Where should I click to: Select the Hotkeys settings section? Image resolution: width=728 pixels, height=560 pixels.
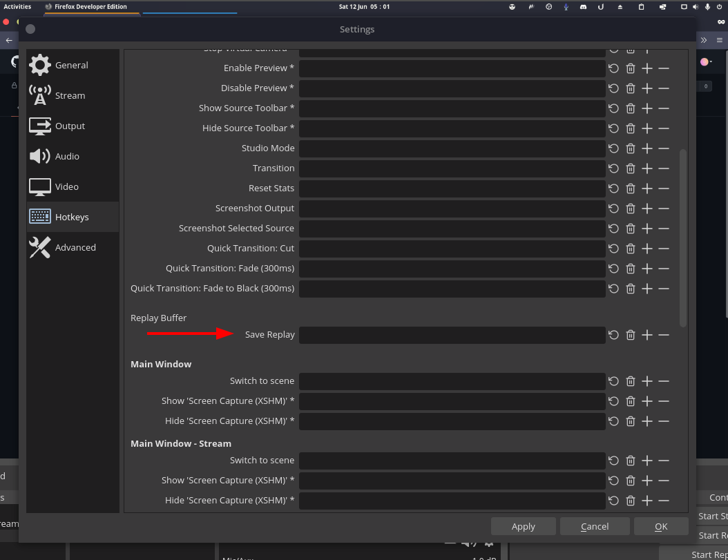[x=73, y=217]
